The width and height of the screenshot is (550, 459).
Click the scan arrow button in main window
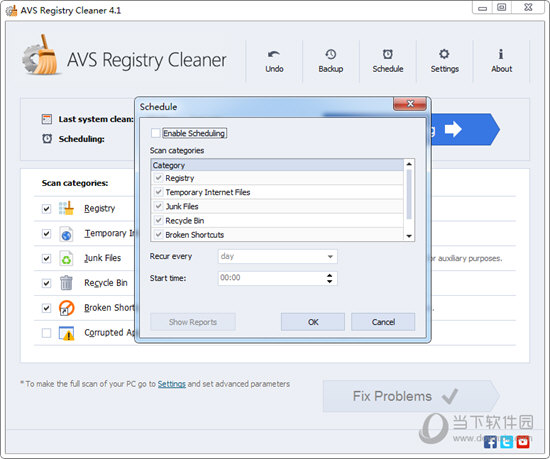pos(464,129)
